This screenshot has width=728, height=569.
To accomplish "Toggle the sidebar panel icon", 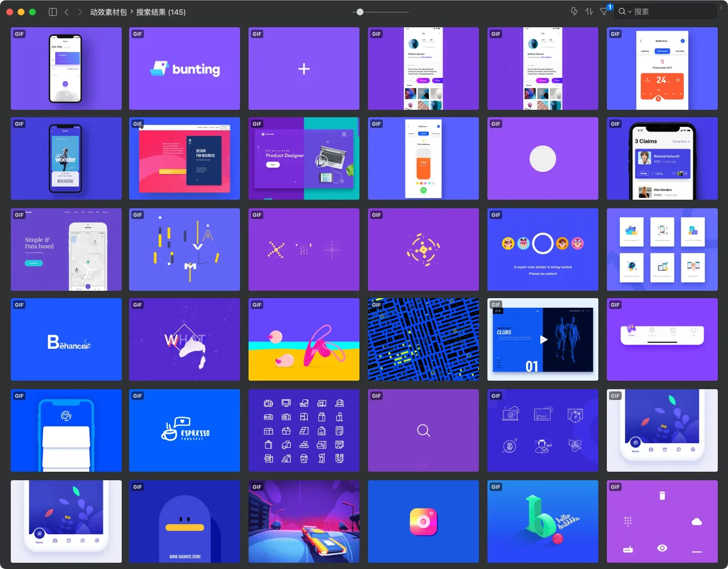I will (x=53, y=12).
